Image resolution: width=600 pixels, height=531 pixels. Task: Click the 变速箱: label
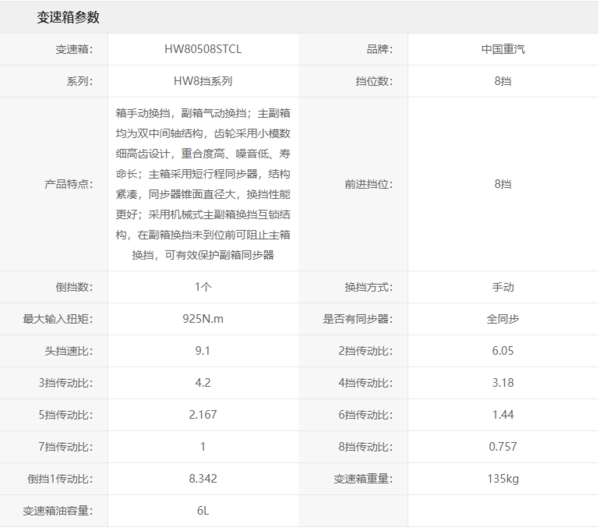pyautogui.click(x=74, y=49)
